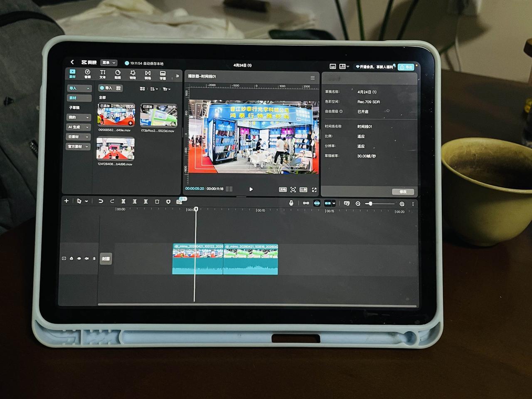Click the smart captions icon with badge
The image size is (532, 399).
180,202
